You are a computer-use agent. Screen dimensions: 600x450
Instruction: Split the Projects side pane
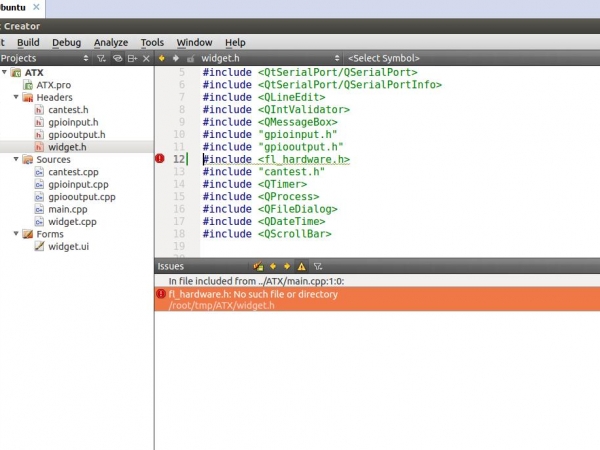[x=132, y=59]
